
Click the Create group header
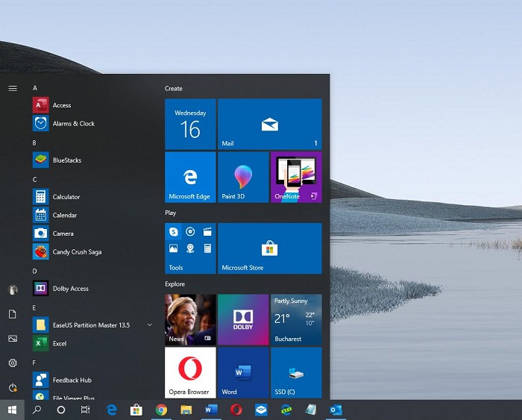174,89
